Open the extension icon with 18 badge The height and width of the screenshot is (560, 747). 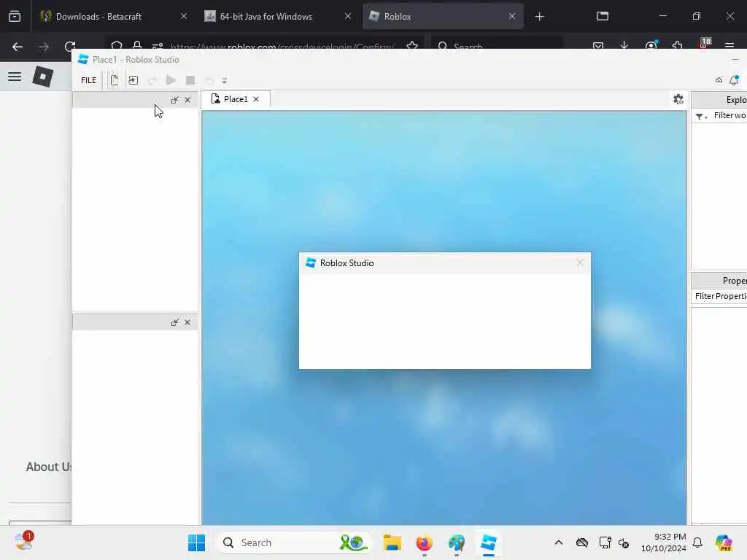click(704, 44)
